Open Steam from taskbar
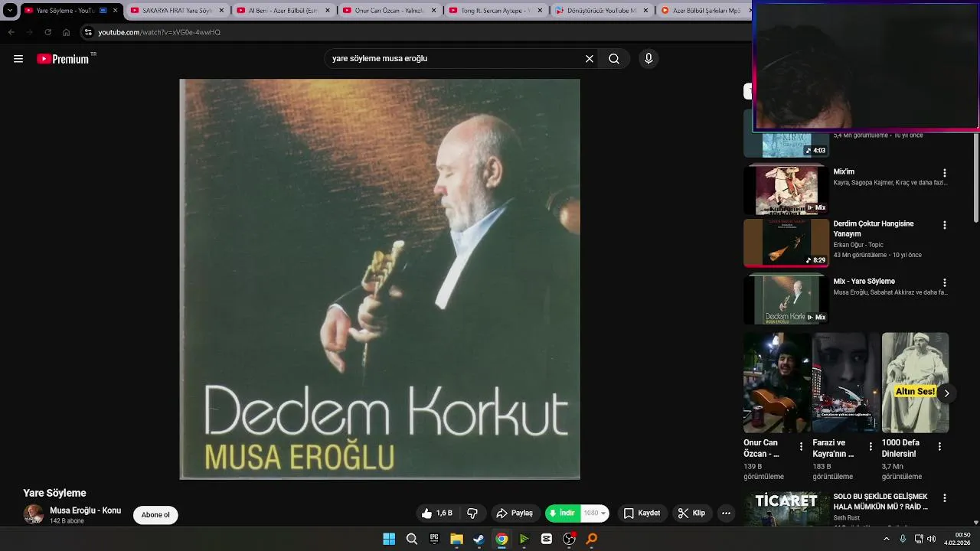Screen dimensions: 980x551 pos(479,539)
